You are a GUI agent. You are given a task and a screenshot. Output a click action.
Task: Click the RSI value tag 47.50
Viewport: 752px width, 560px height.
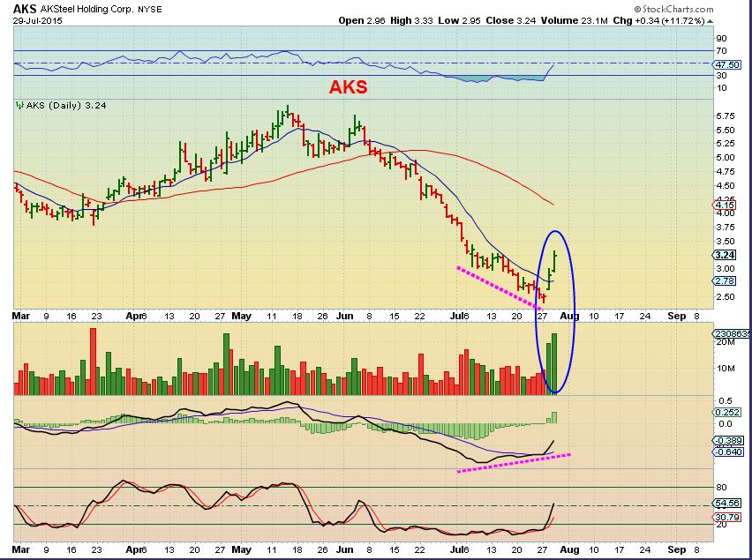click(727, 64)
